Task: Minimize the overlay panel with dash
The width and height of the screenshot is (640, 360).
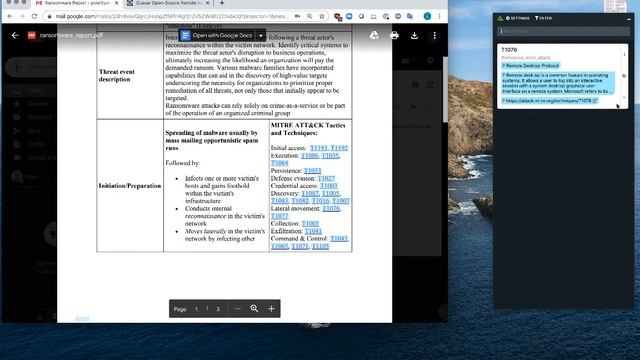Action: click(x=629, y=19)
